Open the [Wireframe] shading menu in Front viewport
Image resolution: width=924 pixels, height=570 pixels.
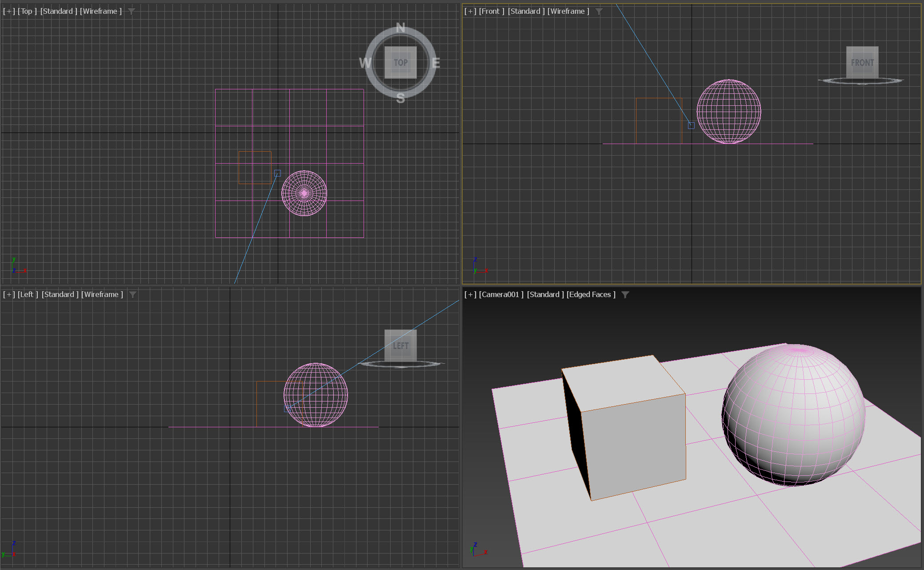pos(568,12)
